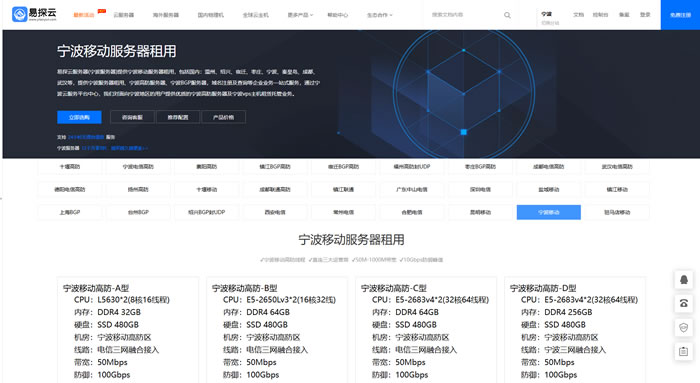The image size is (700, 383).
Task: Select the 西安电信 region tab
Action: (275, 212)
